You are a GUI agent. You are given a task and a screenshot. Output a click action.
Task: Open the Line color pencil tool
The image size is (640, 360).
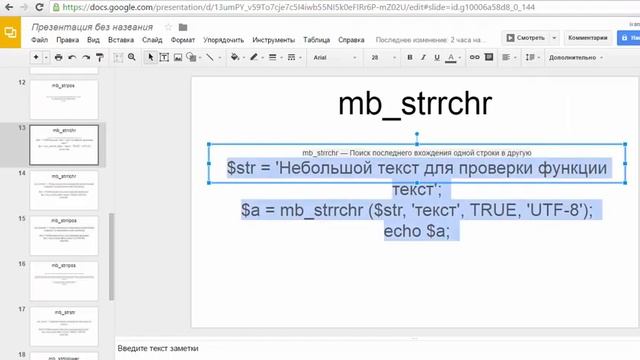tap(254, 57)
